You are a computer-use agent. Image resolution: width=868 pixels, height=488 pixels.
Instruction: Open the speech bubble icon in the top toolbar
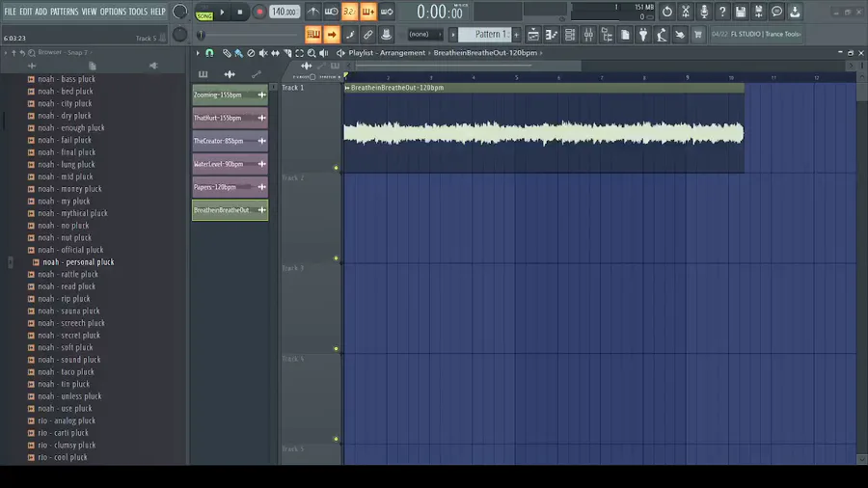[776, 12]
